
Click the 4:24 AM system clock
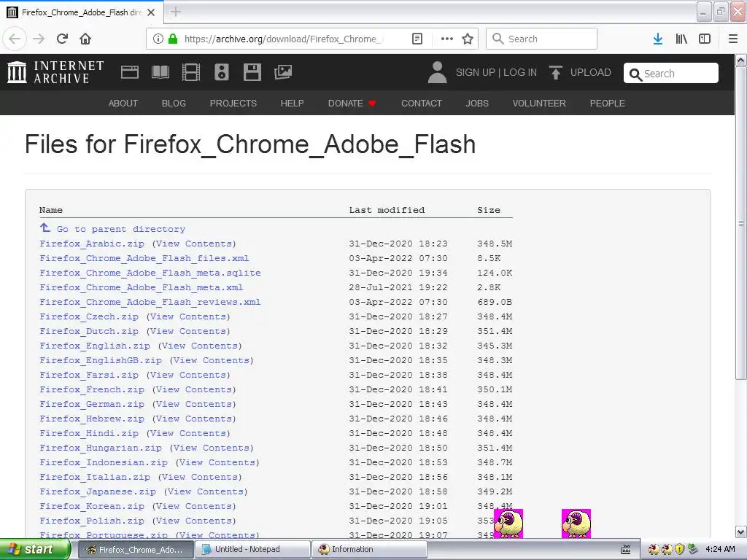(x=720, y=550)
